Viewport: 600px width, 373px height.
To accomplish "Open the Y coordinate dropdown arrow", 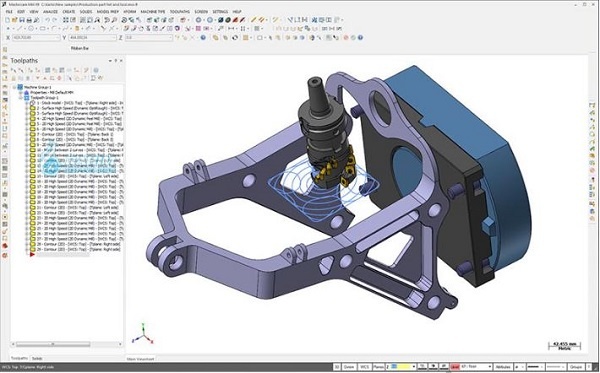I will point(114,37).
